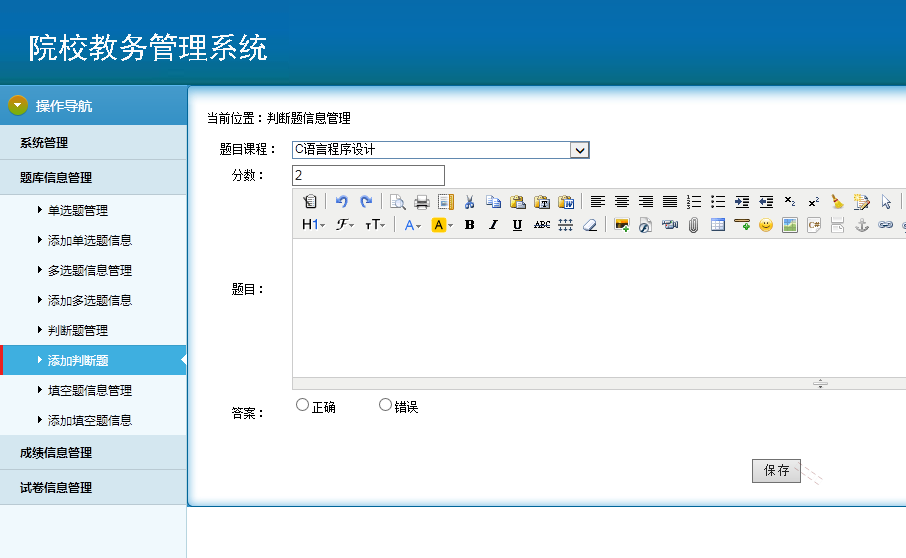Select the 正确 radio button
The height and width of the screenshot is (558, 906).
tap(302, 405)
